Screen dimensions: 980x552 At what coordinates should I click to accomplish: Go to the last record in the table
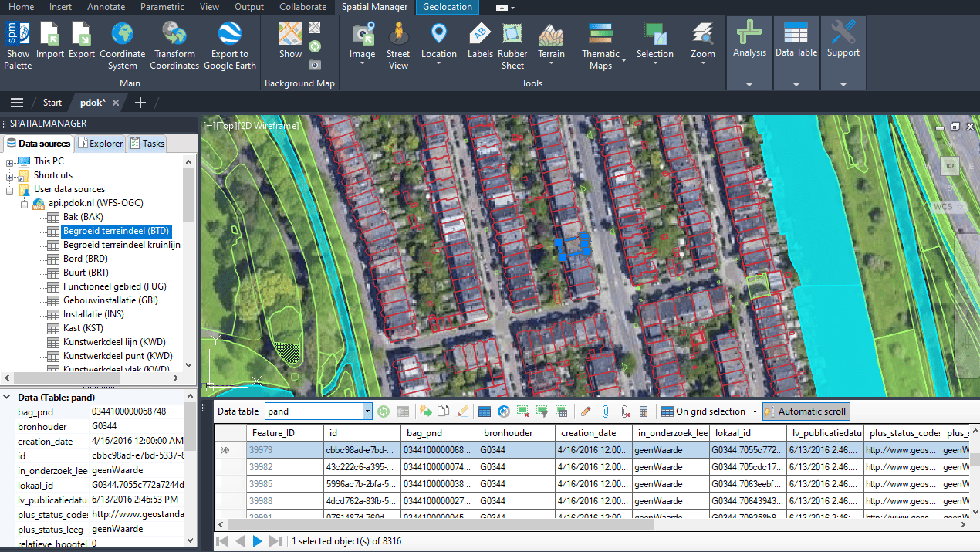275,542
